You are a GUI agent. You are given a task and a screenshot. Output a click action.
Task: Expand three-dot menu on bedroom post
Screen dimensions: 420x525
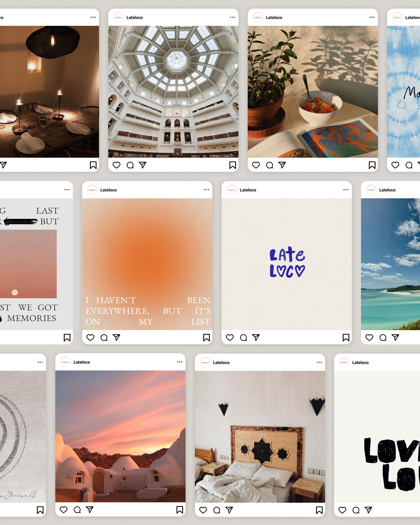(x=319, y=362)
